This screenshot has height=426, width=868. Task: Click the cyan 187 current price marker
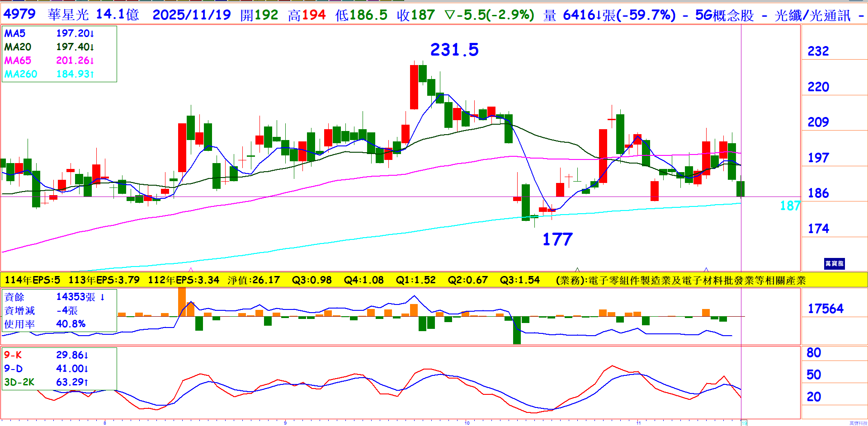790,206
